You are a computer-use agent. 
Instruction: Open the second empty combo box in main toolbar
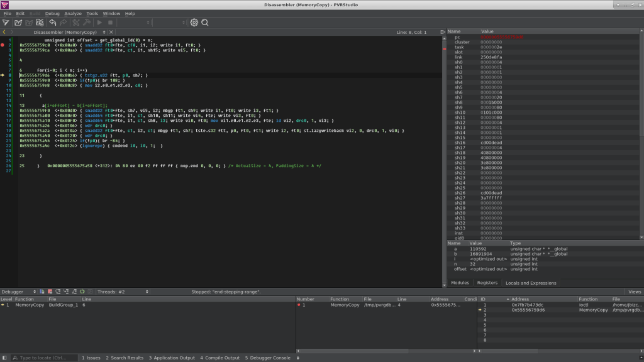pos(170,23)
